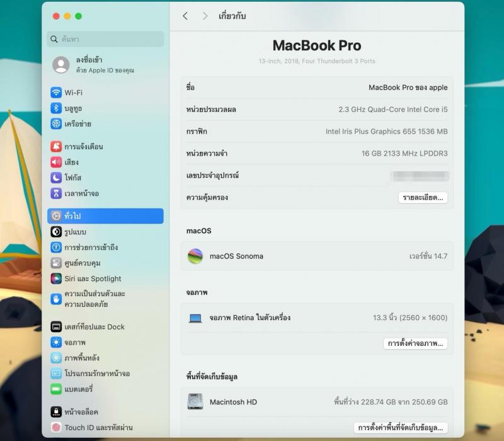Viewport: 504px width, 441px height.
Task: Click the macOS Sonoma logo icon
Action: tap(195, 256)
